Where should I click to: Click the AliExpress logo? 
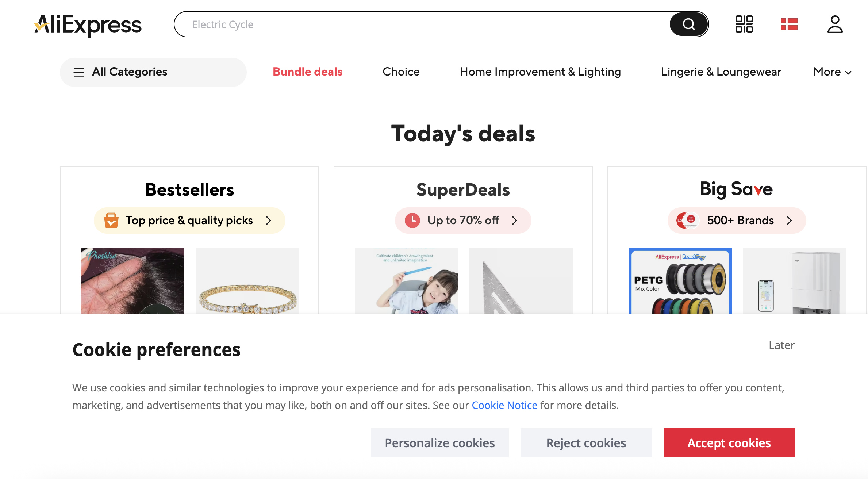pyautogui.click(x=88, y=25)
